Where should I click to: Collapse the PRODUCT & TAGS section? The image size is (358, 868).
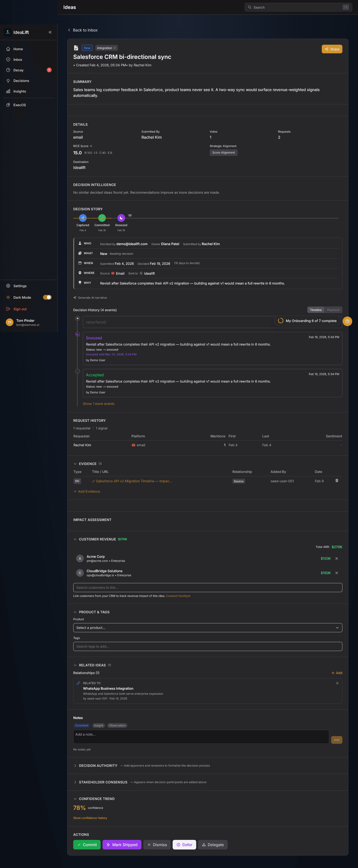point(75,612)
